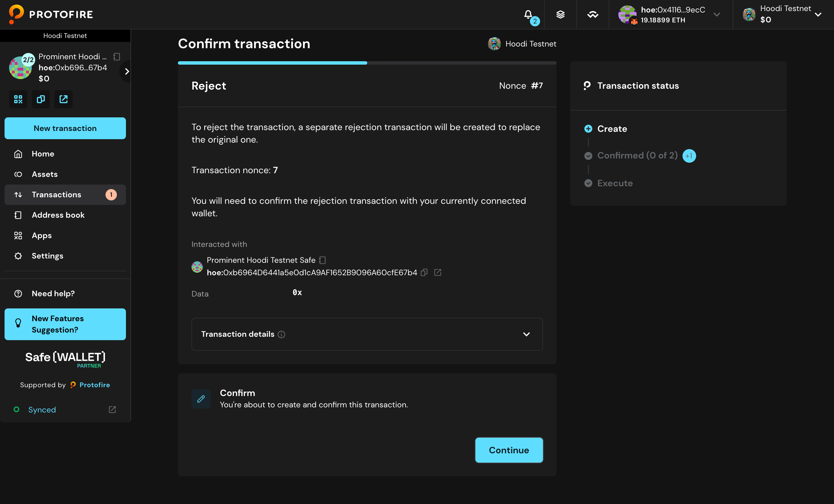The height and width of the screenshot is (504, 834).
Task: Show QR code for Safe address
Action: click(x=18, y=99)
